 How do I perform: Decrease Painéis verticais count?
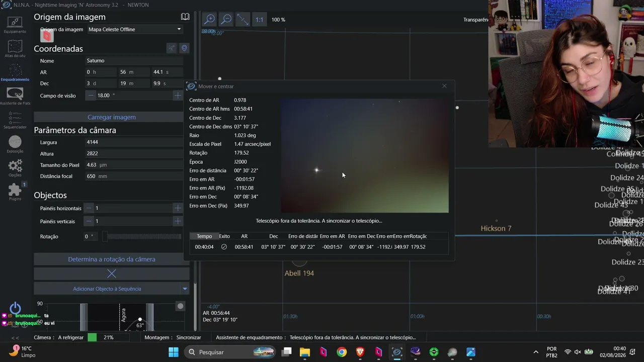tap(89, 221)
